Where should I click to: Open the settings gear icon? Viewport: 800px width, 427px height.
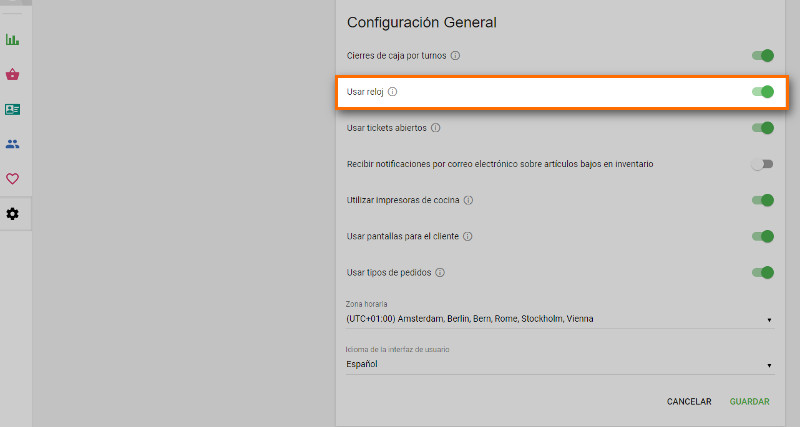[x=12, y=214]
